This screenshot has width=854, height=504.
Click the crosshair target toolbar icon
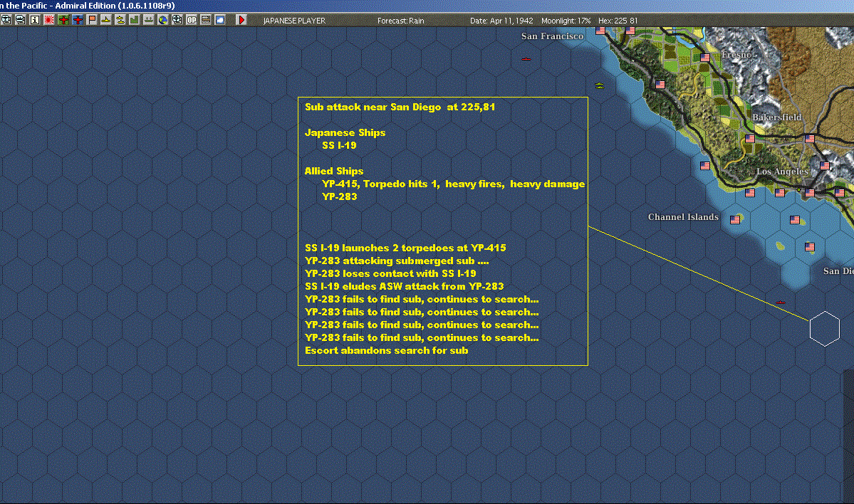(177, 20)
